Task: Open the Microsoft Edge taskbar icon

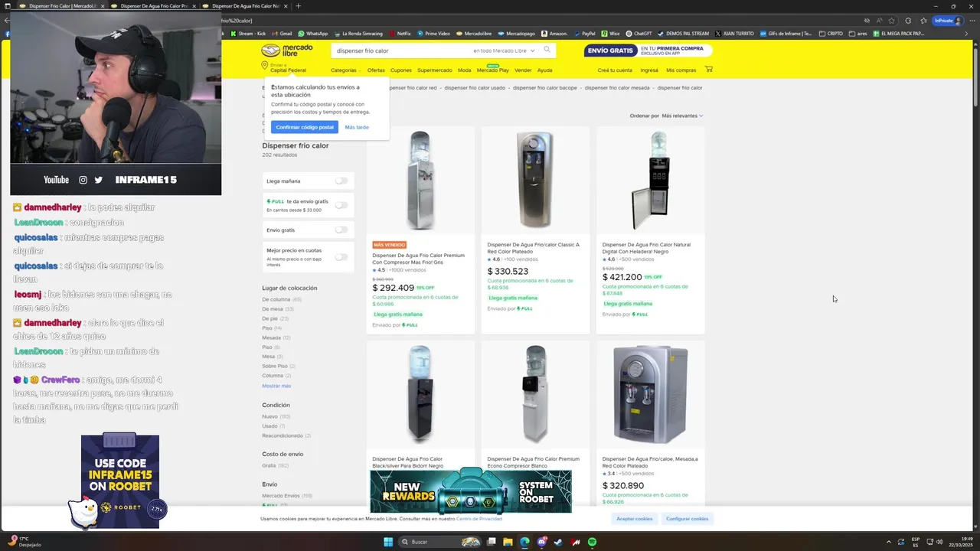Action: (524, 542)
